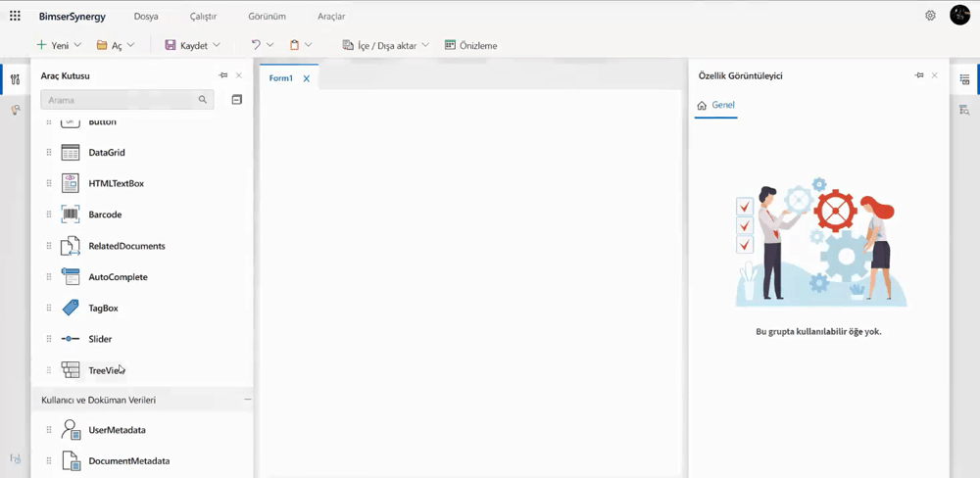Viewport: 980px width, 478px height.
Task: Click the DataGrid tool icon
Action: click(x=70, y=153)
